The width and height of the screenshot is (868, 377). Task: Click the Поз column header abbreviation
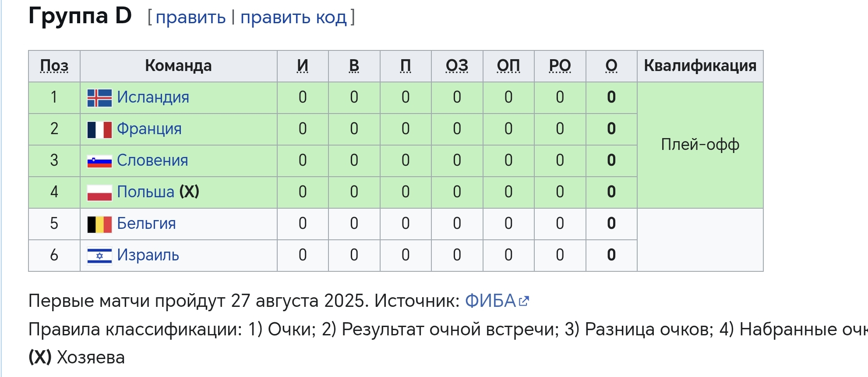point(54,66)
